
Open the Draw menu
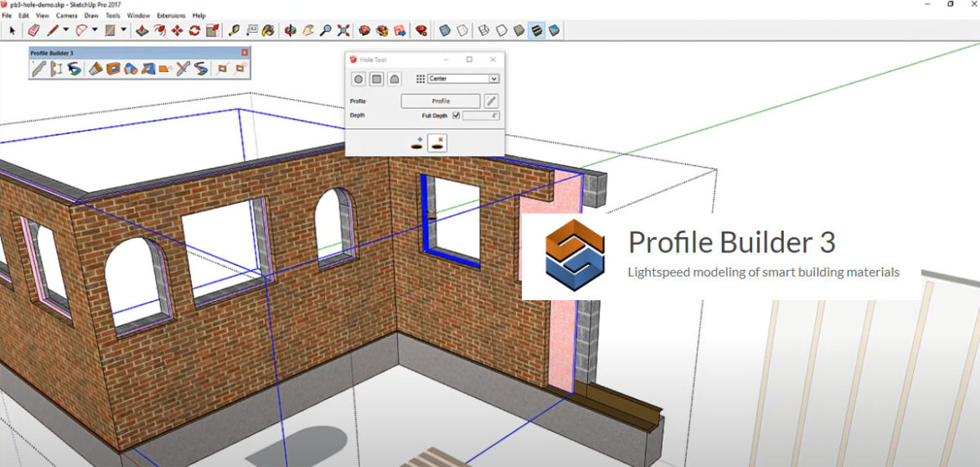pos(91,15)
